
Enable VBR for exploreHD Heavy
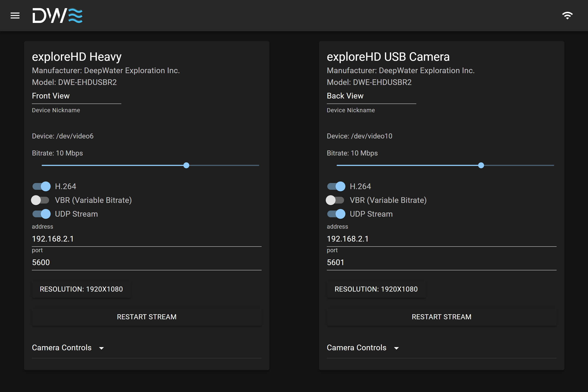pyautogui.click(x=40, y=200)
